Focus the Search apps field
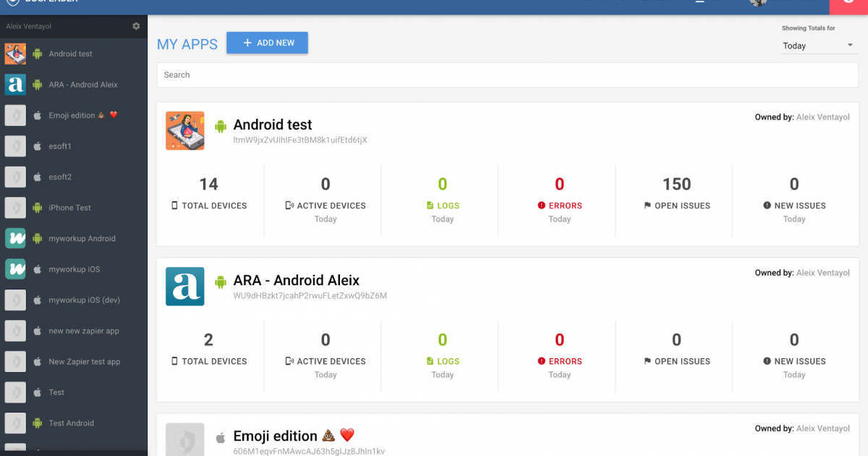Viewport: 868px width, 456px height. click(x=507, y=75)
